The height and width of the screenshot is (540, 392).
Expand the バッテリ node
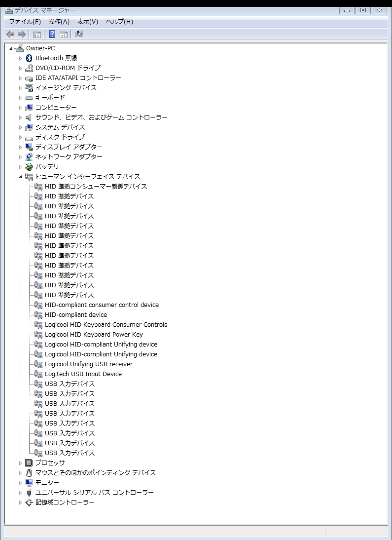click(20, 167)
